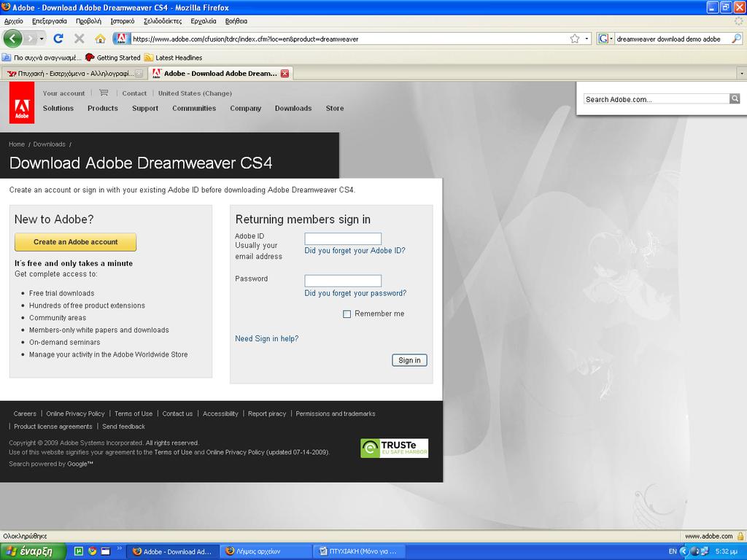Open the Store navigation link
The width and height of the screenshot is (747, 560).
(334, 108)
